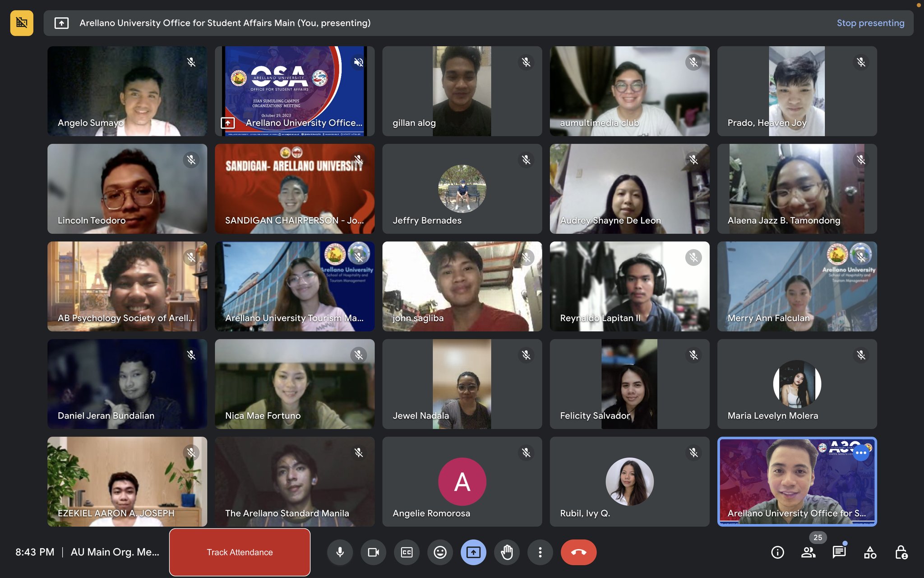Open the chat messages icon
The height and width of the screenshot is (578, 924).
tap(839, 552)
